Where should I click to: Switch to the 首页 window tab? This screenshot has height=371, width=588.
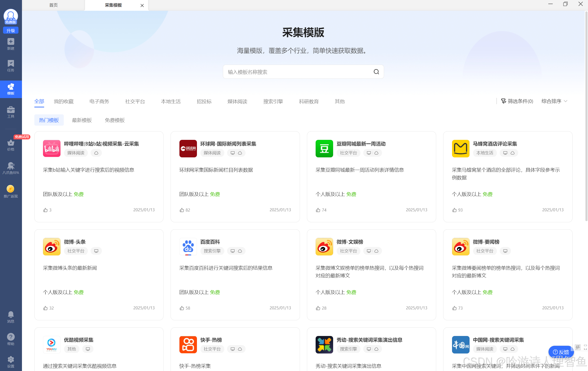[x=53, y=5]
